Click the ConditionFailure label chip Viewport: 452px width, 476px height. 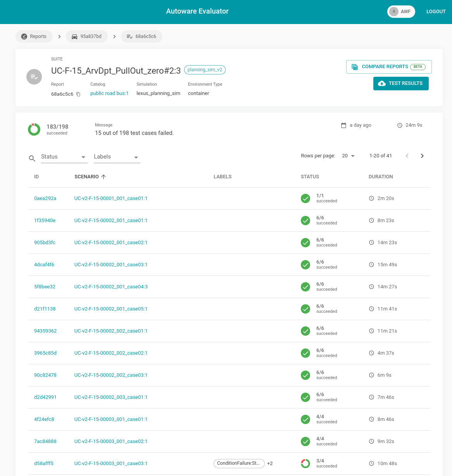(239, 464)
